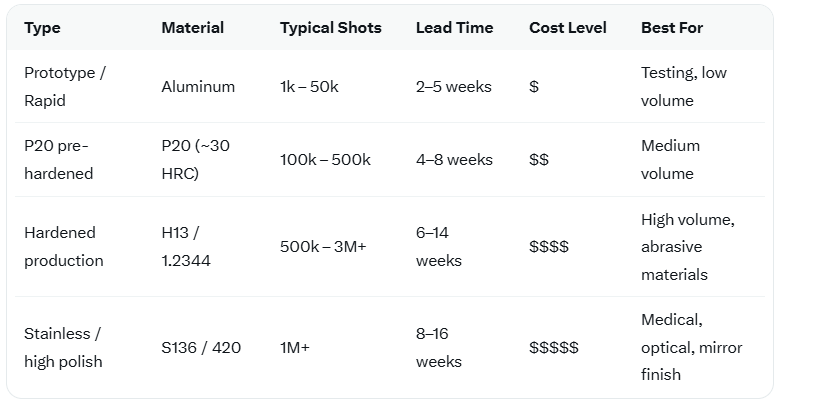Select the "Aluminum" material cell
Screen dimensions: 828x411
[198, 87]
